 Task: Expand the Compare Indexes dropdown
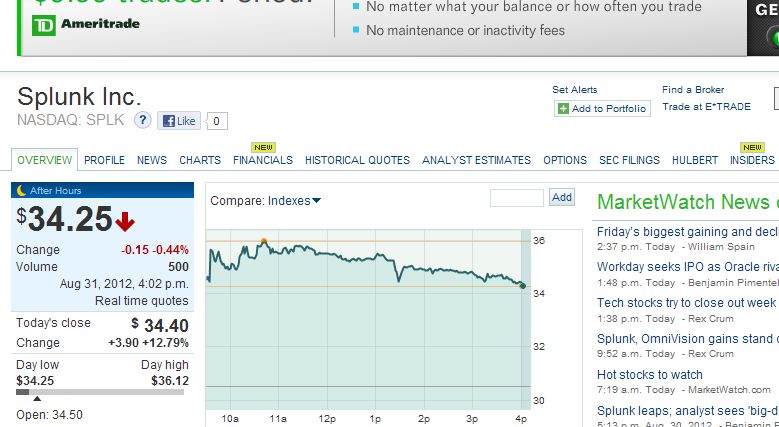(294, 201)
